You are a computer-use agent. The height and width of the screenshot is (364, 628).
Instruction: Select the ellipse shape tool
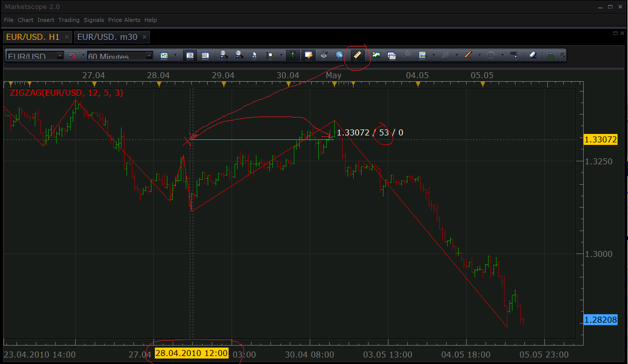pyautogui.click(x=491, y=55)
